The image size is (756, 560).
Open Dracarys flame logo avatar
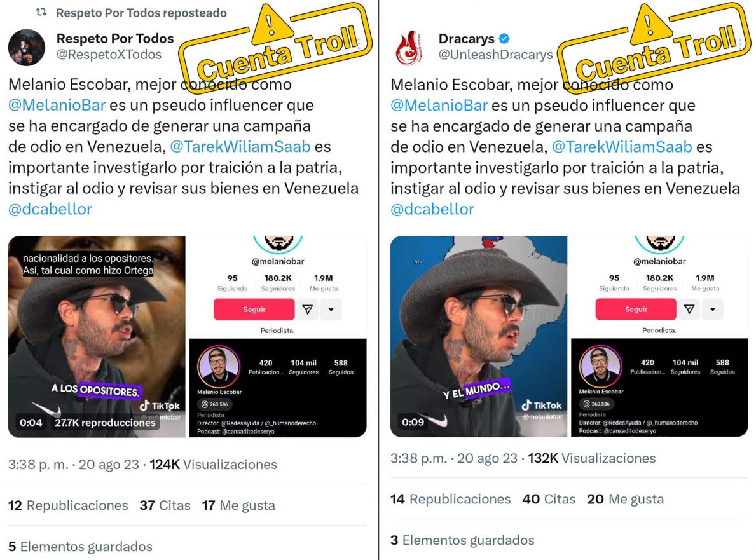(409, 47)
